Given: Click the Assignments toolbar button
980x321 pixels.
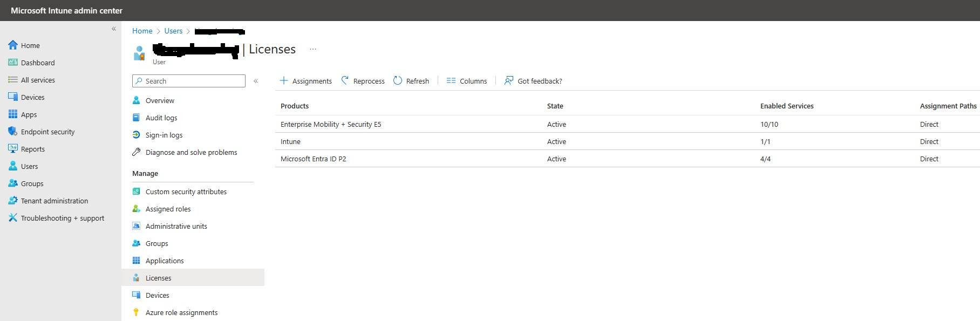Looking at the screenshot, I should (x=305, y=81).
